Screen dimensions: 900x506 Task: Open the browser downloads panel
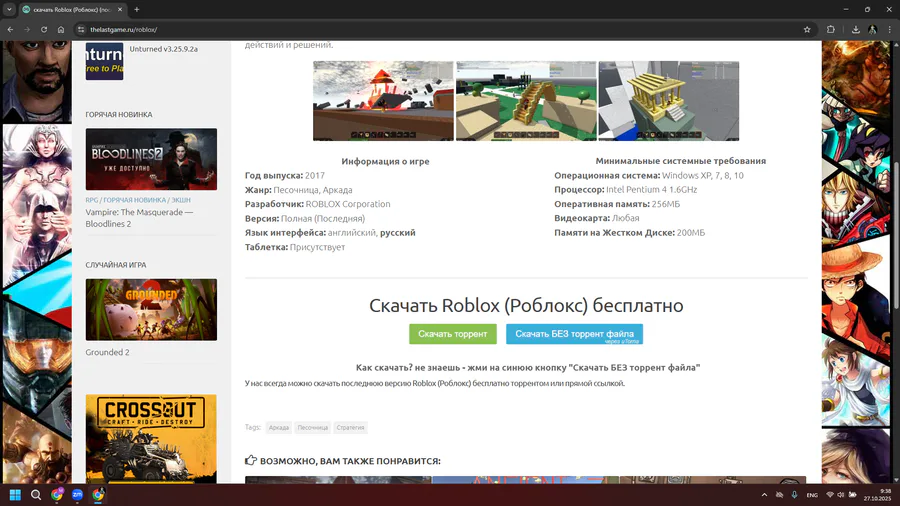[x=856, y=29]
